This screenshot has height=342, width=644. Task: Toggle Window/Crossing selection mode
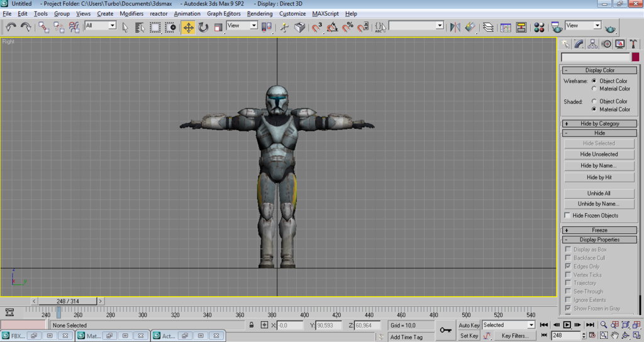[170, 28]
